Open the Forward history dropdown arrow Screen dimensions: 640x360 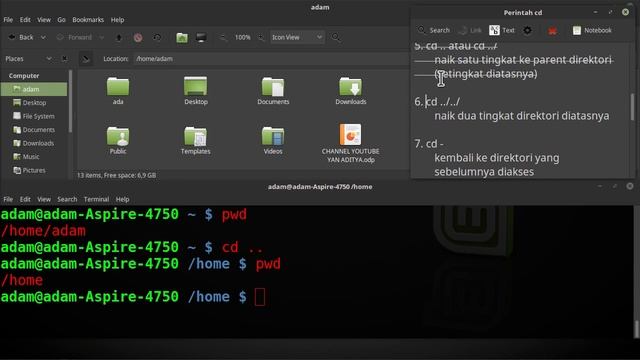coord(102,38)
